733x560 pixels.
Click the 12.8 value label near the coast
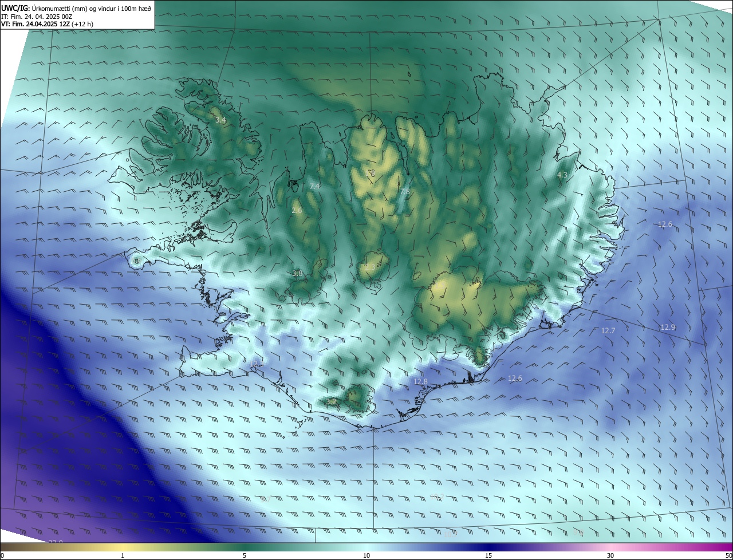[x=420, y=381]
